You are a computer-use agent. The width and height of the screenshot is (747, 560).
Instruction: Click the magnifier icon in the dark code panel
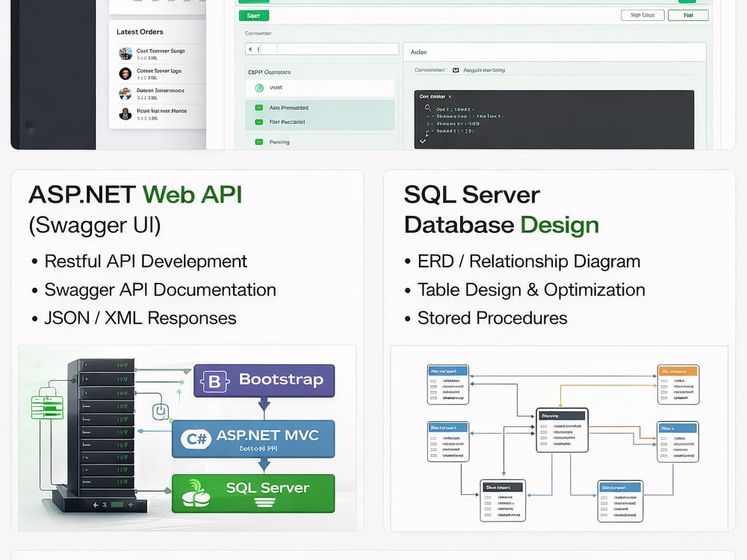point(428,108)
